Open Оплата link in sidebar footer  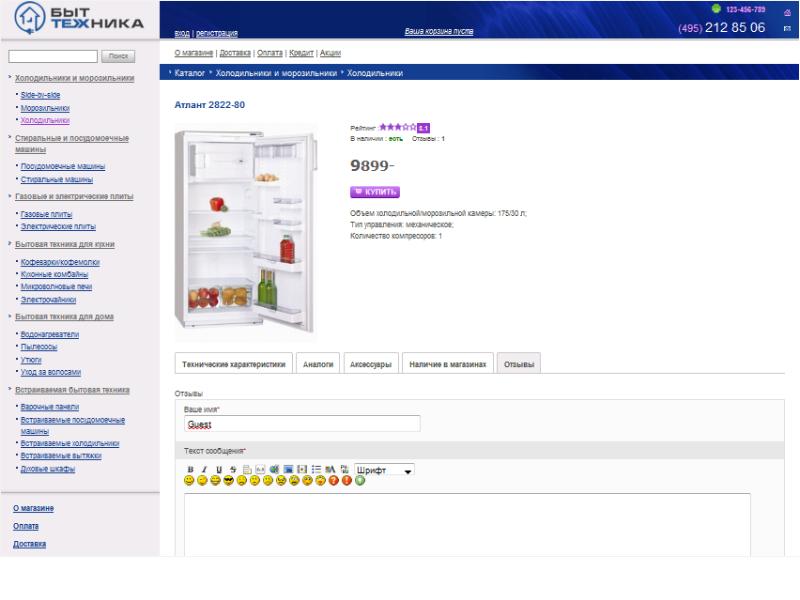[x=26, y=526]
